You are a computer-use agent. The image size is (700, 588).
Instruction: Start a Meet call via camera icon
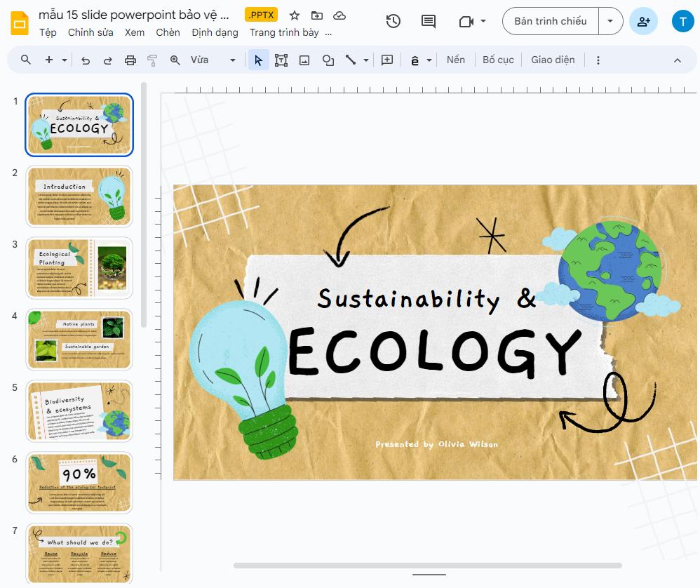pyautogui.click(x=467, y=21)
